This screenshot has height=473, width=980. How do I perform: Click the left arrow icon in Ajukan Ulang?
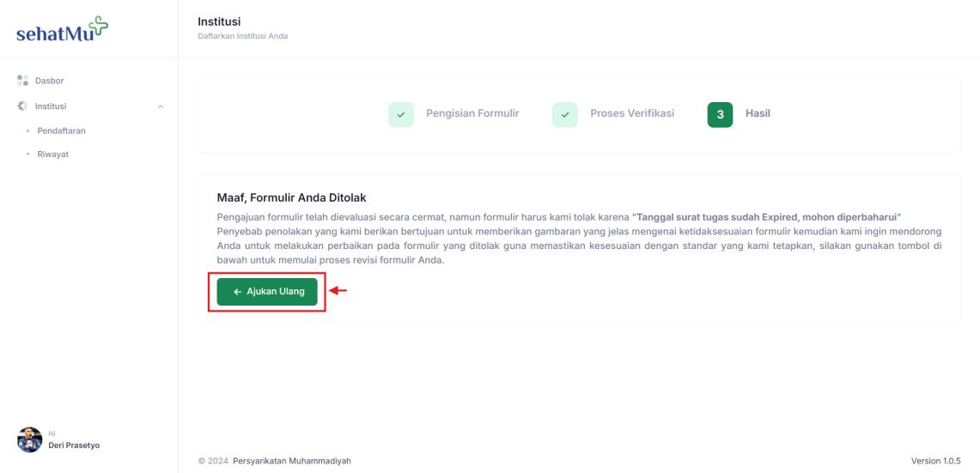click(238, 292)
